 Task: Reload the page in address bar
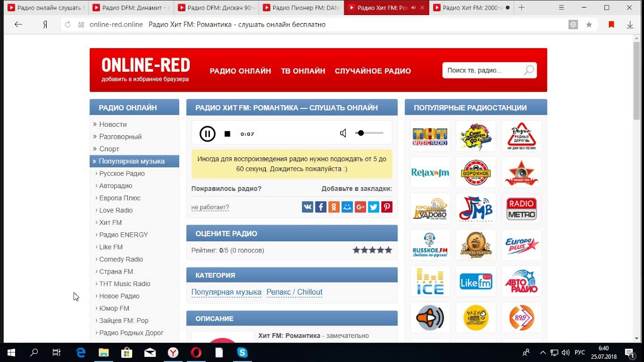(x=68, y=25)
